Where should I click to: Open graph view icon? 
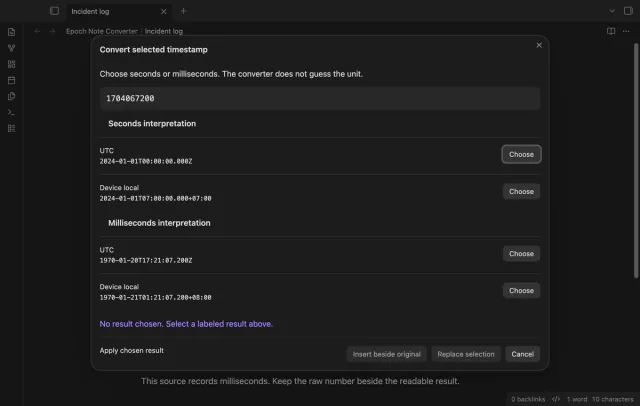click(11, 48)
